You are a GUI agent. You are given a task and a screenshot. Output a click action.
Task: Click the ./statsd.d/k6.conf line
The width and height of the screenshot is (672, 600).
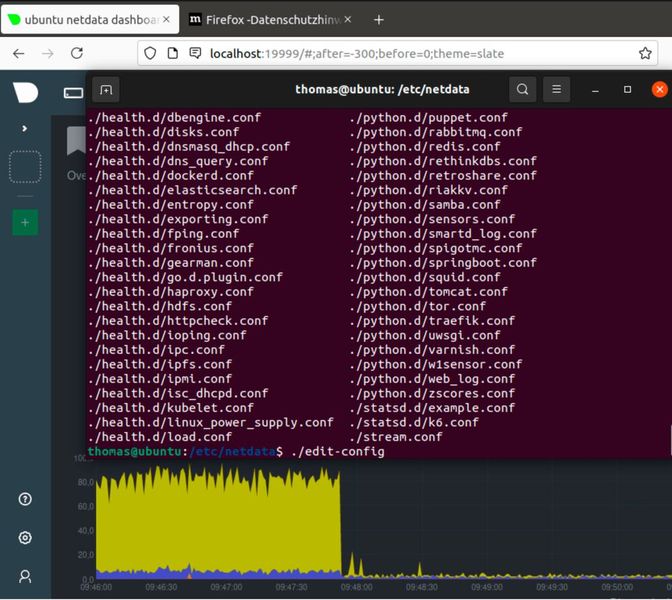point(414,423)
